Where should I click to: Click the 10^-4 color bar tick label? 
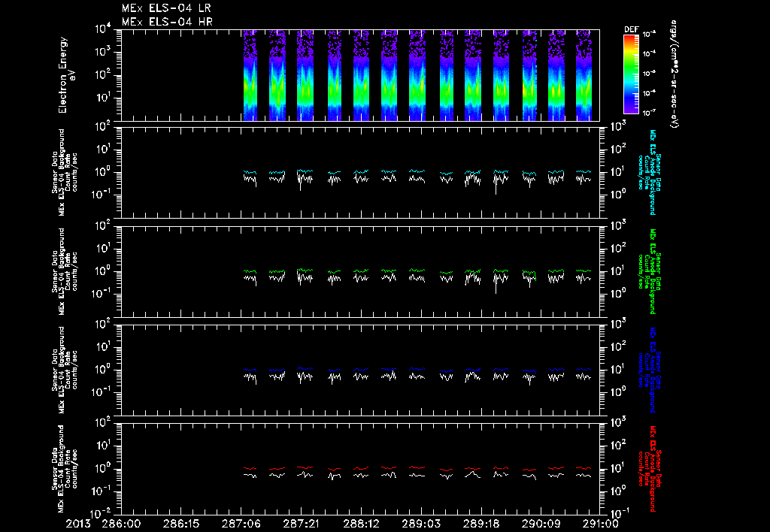650,53
